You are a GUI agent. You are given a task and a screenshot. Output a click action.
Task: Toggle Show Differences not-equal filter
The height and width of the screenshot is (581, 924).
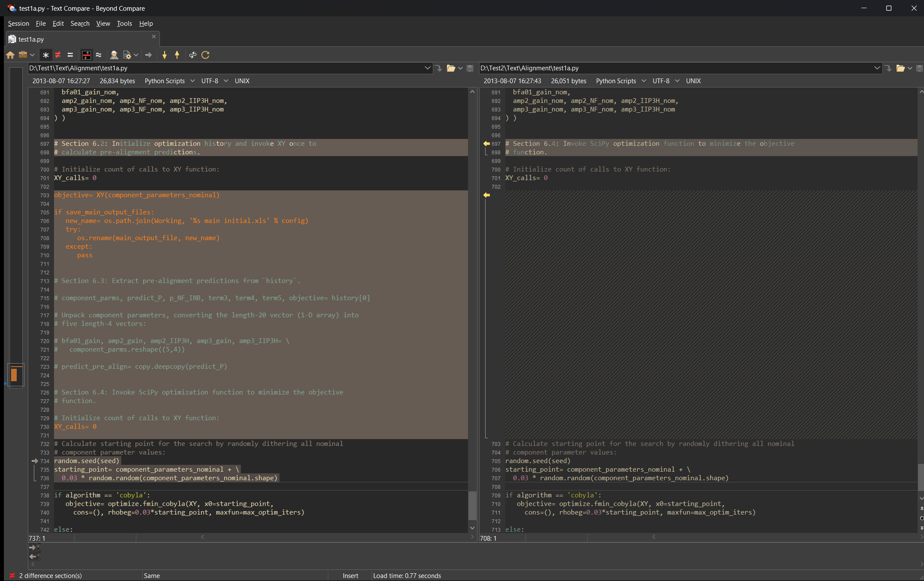tap(58, 55)
